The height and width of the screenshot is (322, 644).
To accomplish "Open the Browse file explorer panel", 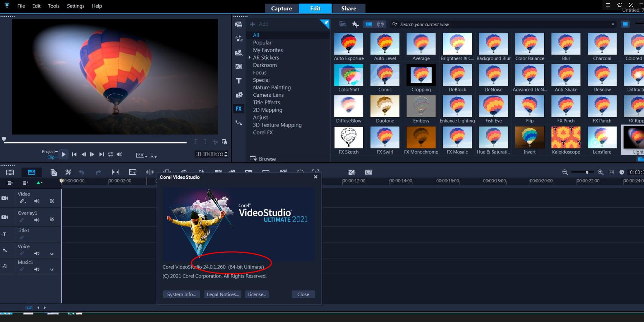I will (x=263, y=159).
